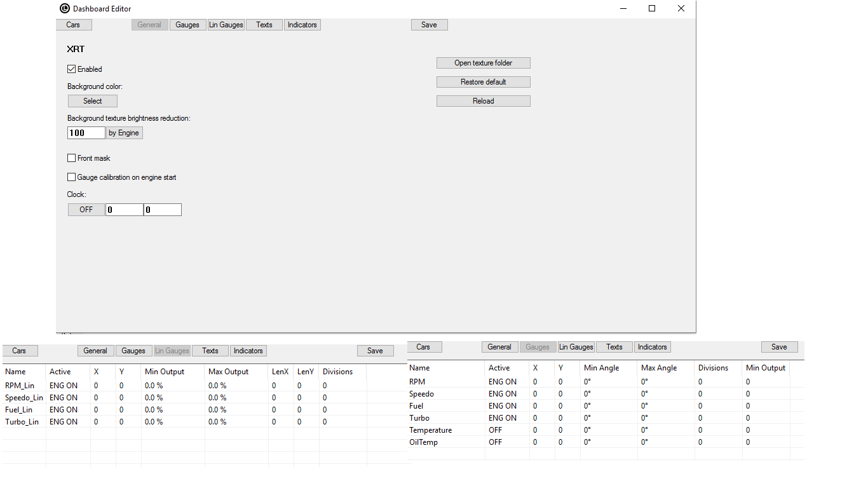Click the Reload button
The image size is (868, 488).
484,101
